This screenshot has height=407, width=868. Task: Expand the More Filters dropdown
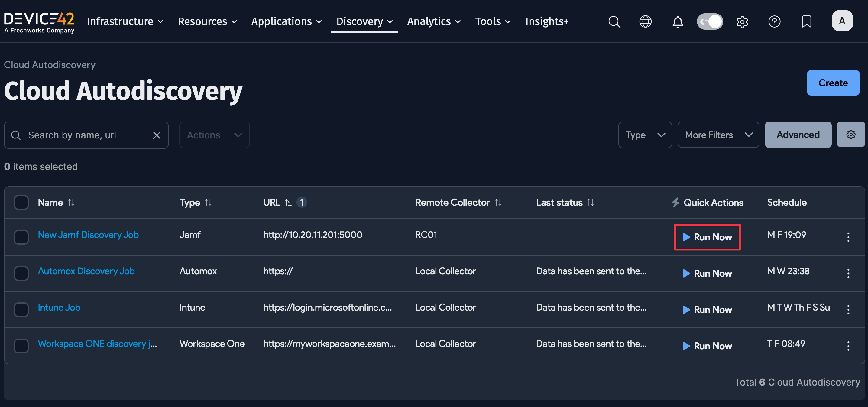(718, 135)
